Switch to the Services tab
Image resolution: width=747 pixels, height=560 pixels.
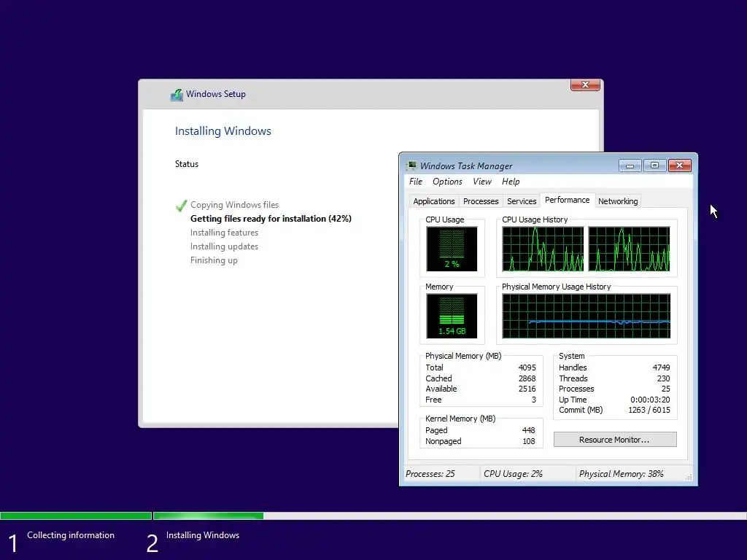tap(522, 201)
